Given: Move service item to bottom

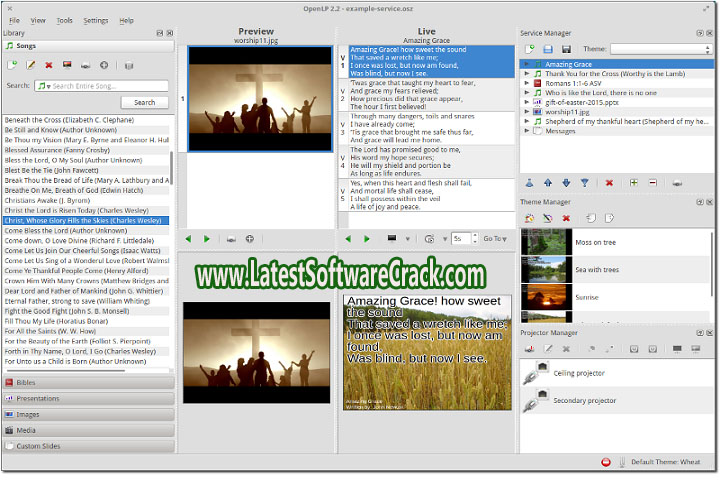Looking at the screenshot, I should 585,183.
